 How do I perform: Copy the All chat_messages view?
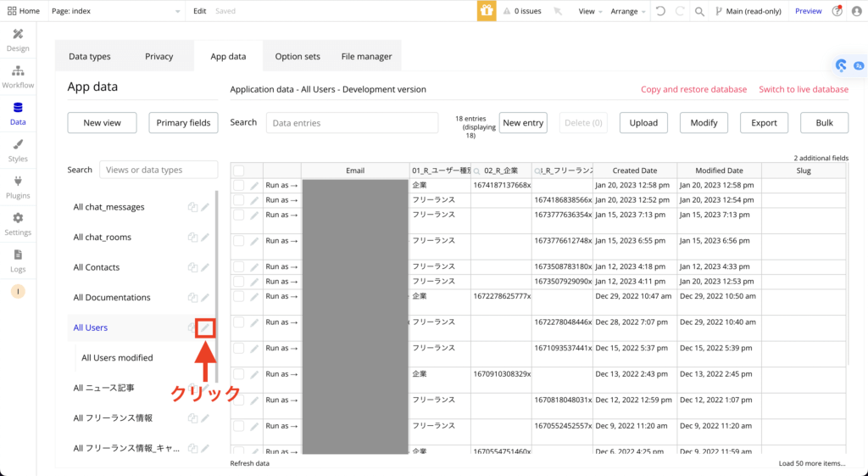[192, 207]
